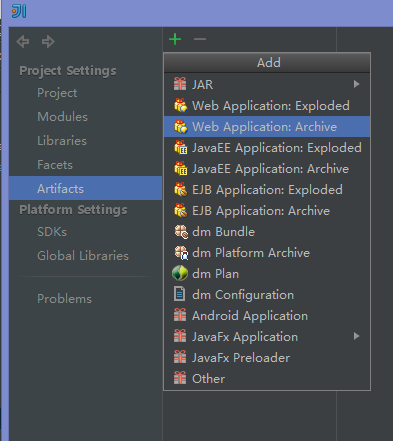Pick dm Bundle artifact type
The width and height of the screenshot is (393, 441).
[267, 231]
